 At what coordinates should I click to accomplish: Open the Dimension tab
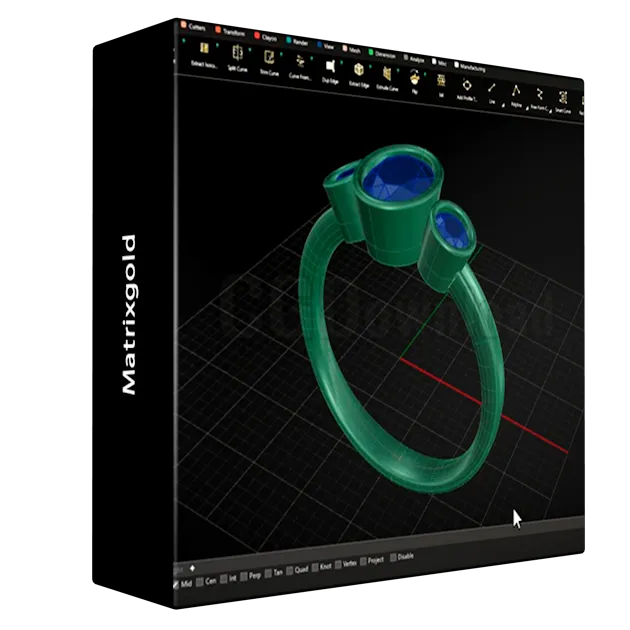(x=382, y=55)
